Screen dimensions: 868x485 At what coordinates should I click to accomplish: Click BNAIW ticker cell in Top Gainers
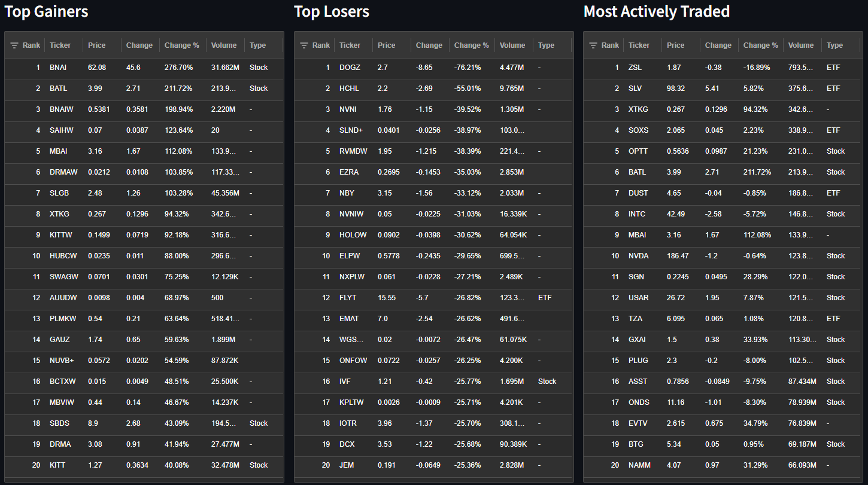pyautogui.click(x=60, y=109)
